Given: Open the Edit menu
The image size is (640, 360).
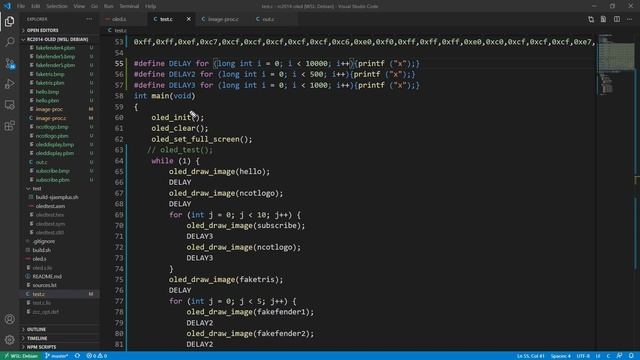Looking at the screenshot, I should (x=36, y=6).
